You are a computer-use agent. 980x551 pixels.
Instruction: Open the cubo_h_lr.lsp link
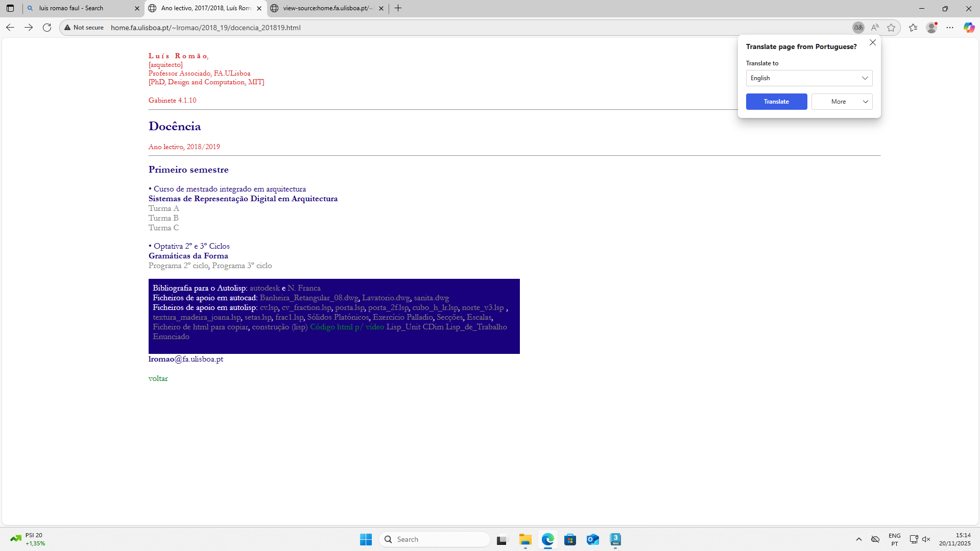click(435, 307)
